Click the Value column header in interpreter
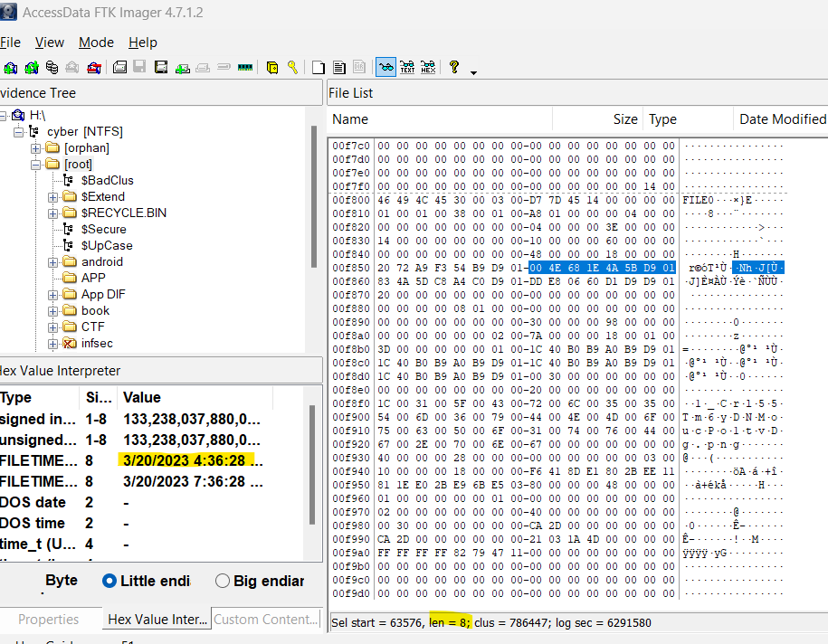 (195, 397)
